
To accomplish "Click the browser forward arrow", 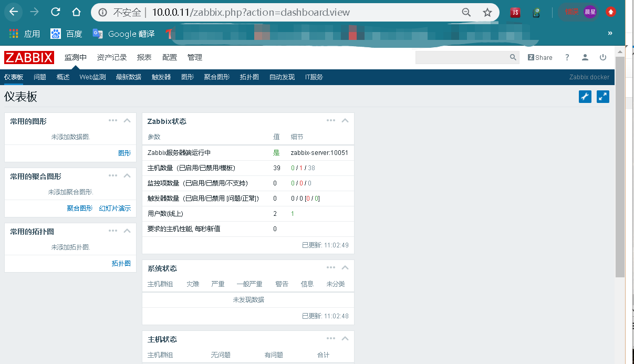I will [x=35, y=12].
